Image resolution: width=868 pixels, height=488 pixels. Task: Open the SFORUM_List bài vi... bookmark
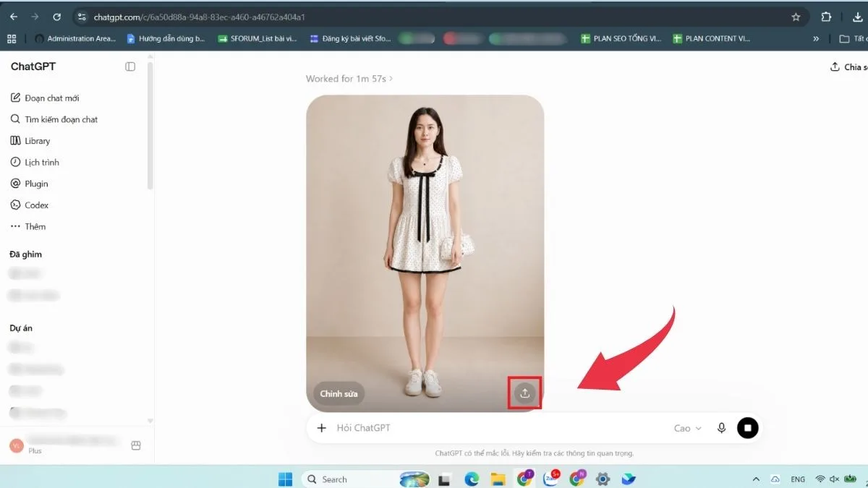click(x=259, y=39)
